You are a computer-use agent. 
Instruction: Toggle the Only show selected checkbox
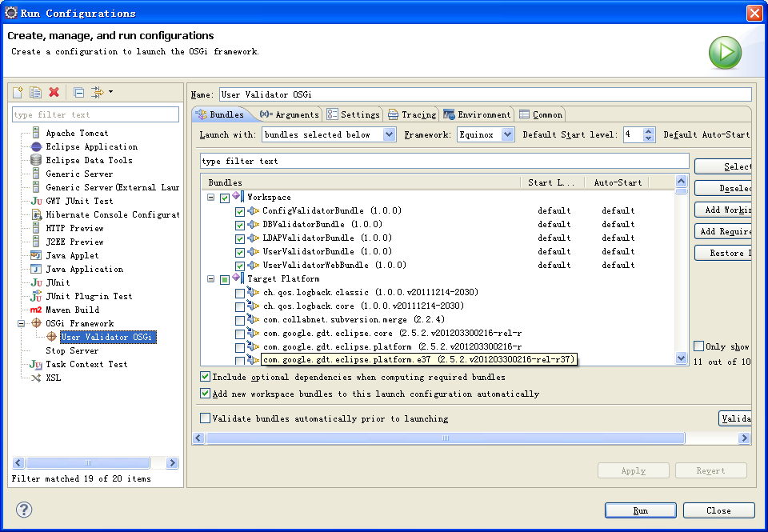click(699, 346)
